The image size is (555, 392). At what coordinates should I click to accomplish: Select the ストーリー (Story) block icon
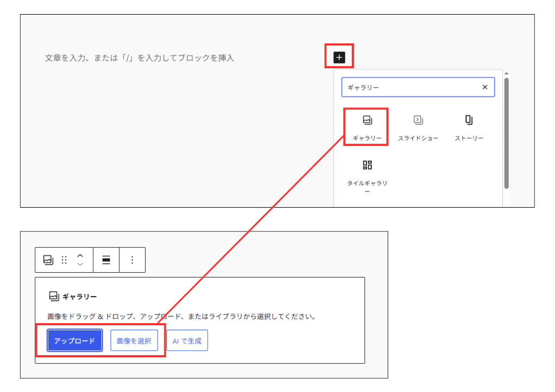(x=468, y=120)
